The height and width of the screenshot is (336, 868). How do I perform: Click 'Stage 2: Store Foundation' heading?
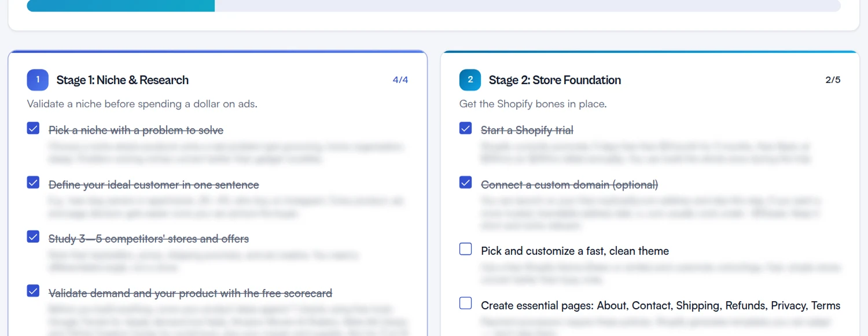(x=555, y=80)
